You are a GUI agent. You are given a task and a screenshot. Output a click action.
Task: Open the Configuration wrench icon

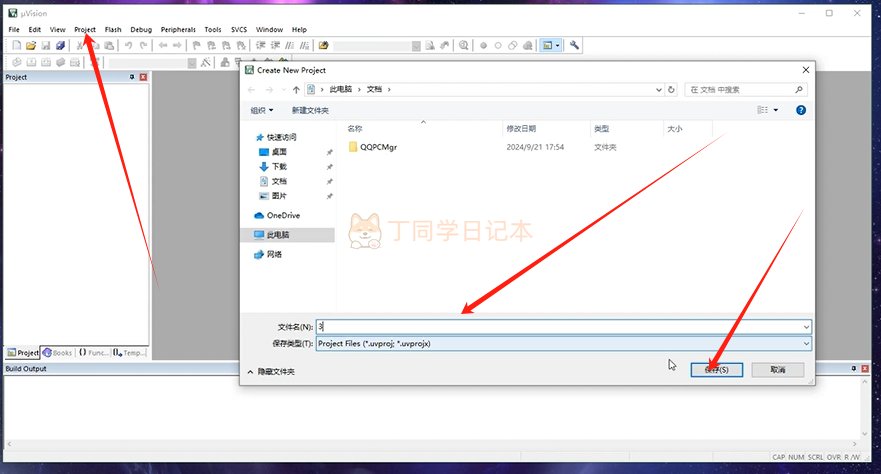click(x=574, y=45)
